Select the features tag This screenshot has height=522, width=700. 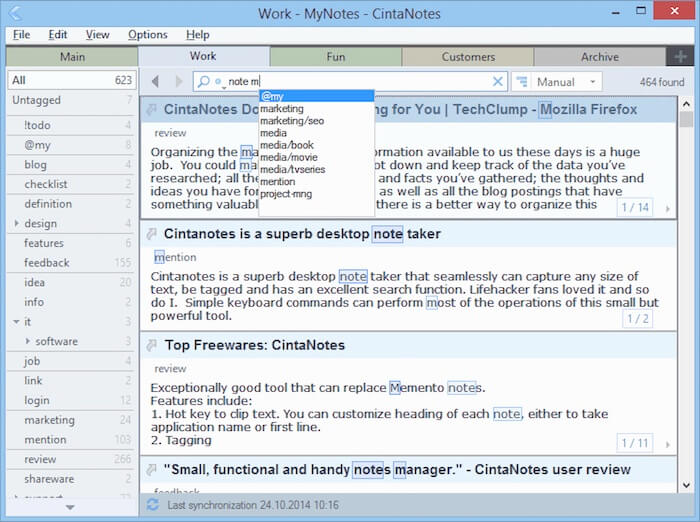click(x=72, y=243)
